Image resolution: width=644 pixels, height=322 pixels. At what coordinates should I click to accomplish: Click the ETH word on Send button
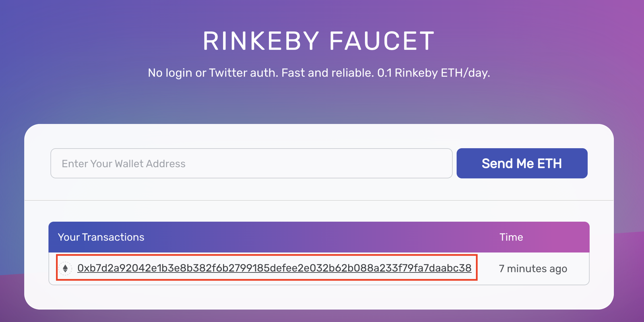coord(549,164)
